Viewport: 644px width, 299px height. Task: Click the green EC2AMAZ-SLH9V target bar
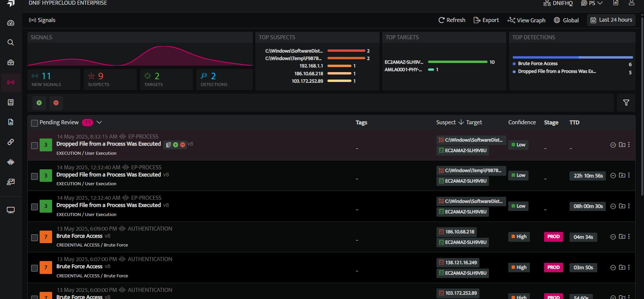457,62
